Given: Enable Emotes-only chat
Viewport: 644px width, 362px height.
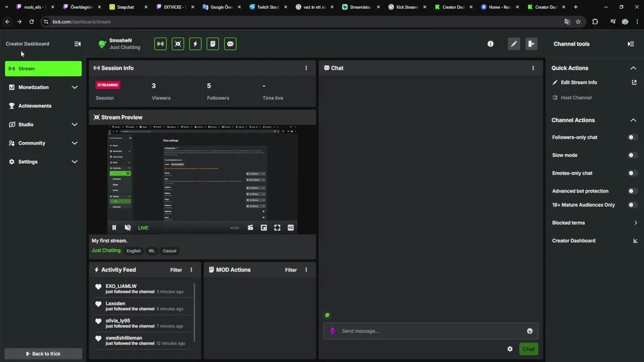Looking at the screenshot, I should (633, 173).
